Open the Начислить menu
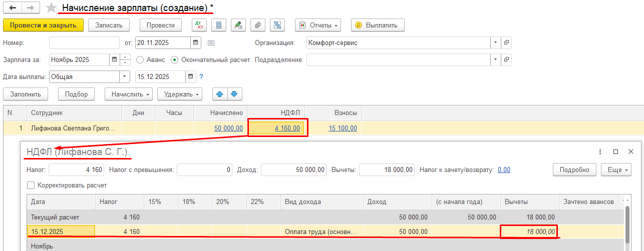 (128, 94)
